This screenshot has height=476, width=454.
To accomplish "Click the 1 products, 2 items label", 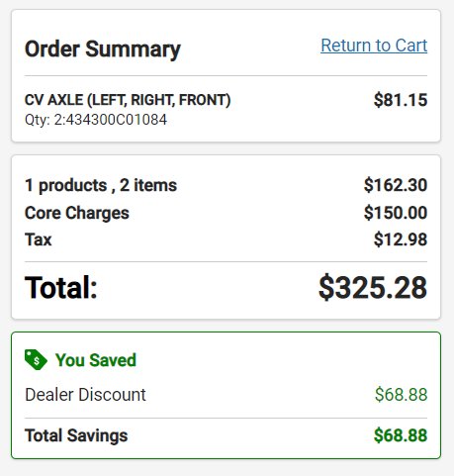I will 101,185.
